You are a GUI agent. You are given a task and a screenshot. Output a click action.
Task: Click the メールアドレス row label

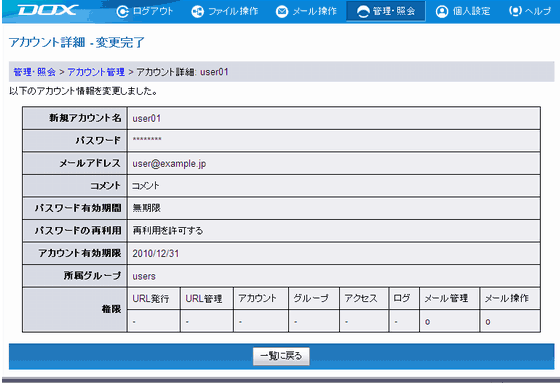tap(90, 163)
